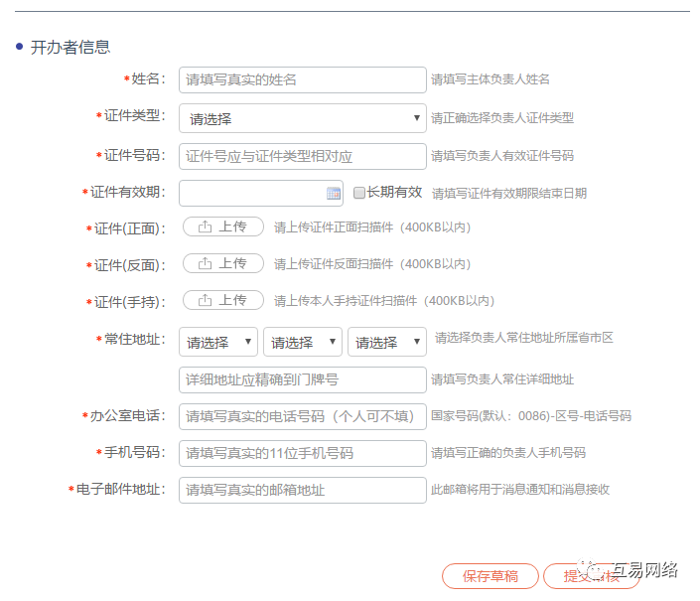Click the 上传 button for 证件(手持)
Image resolution: width=700 pixels, height=601 pixels.
click(x=223, y=300)
